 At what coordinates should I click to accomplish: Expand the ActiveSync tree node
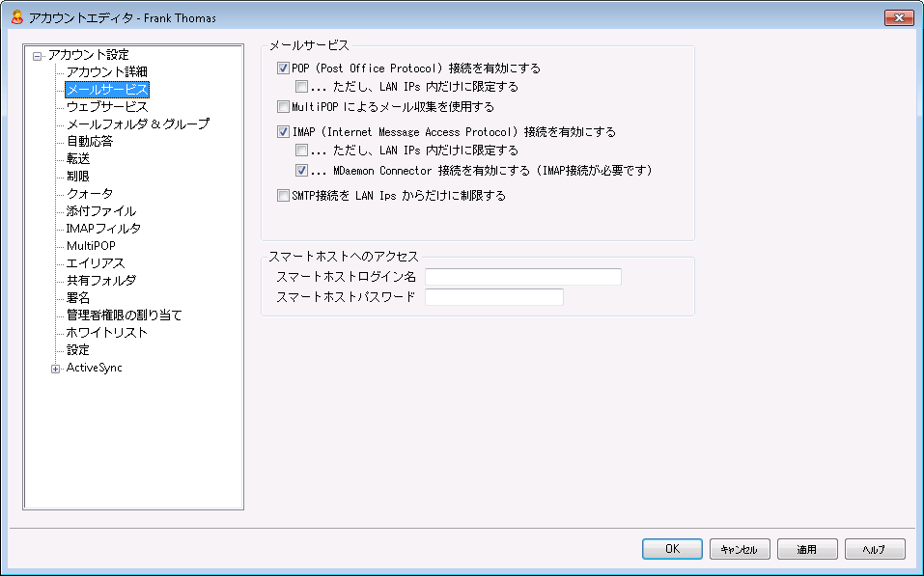(x=56, y=368)
